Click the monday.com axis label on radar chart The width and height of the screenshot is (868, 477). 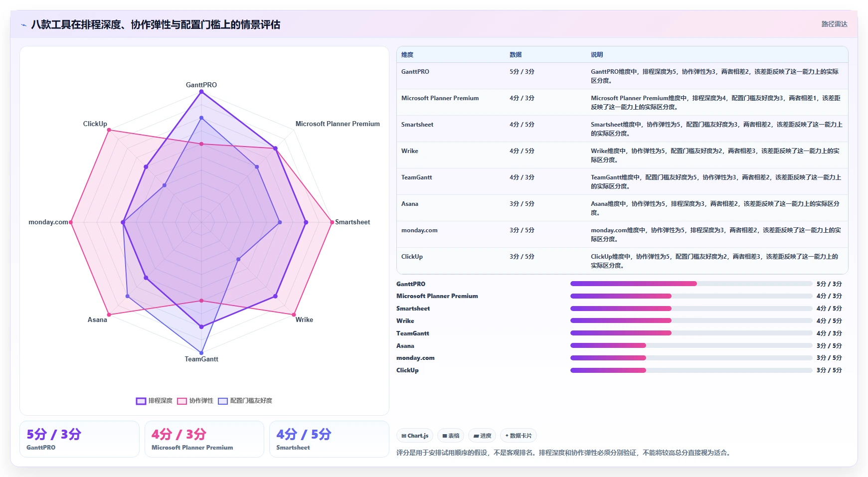pos(48,222)
